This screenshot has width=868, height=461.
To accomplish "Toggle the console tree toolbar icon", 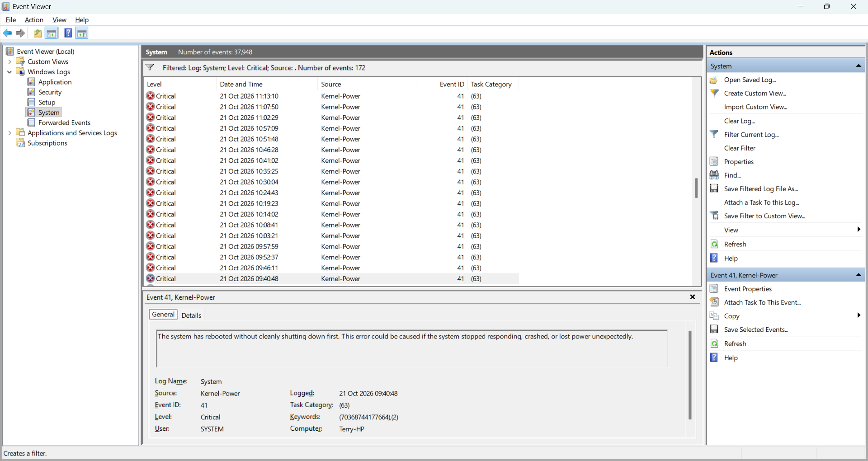I will 52,33.
